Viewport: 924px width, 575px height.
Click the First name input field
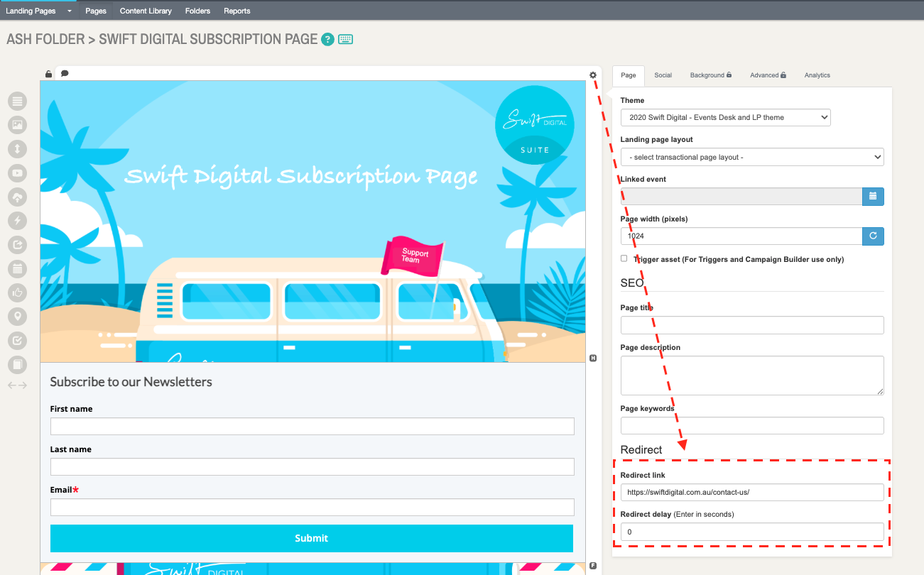[312, 426]
